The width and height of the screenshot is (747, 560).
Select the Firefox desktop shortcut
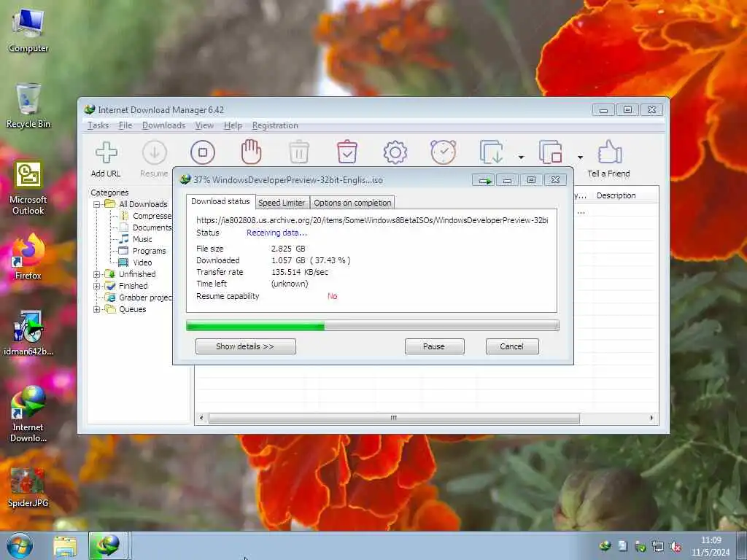tap(28, 256)
